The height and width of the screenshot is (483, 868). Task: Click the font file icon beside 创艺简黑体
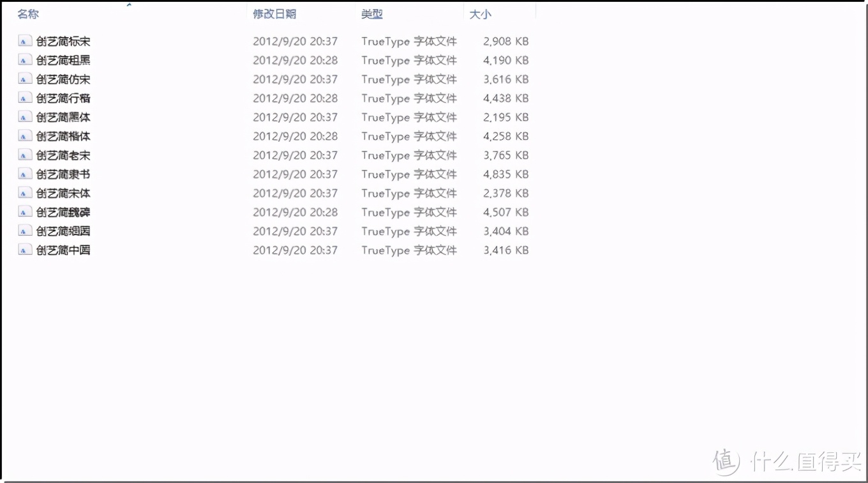coord(24,117)
